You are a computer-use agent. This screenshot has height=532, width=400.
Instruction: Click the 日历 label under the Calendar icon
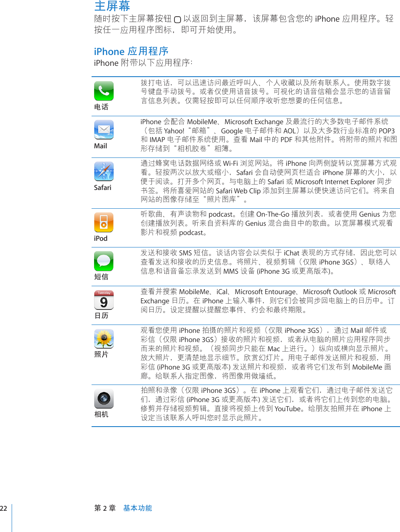tap(101, 315)
